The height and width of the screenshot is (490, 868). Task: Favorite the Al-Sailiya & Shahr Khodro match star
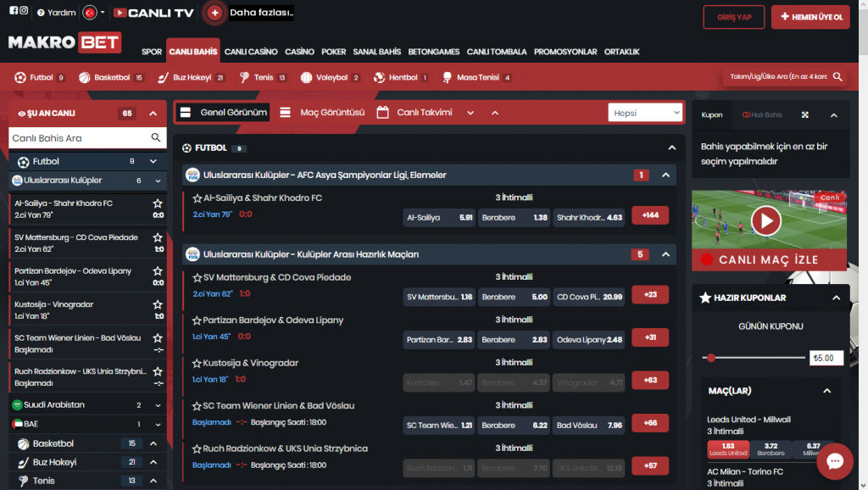pos(198,198)
